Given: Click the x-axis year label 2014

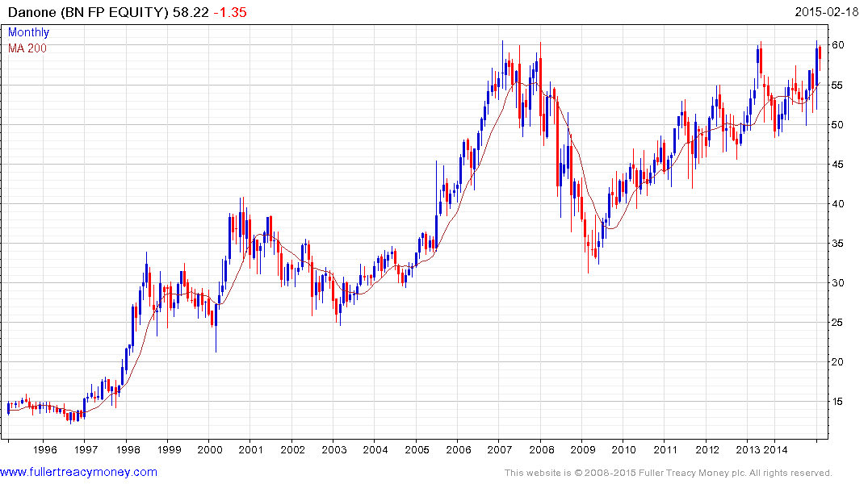Looking at the screenshot, I should coord(775,449).
